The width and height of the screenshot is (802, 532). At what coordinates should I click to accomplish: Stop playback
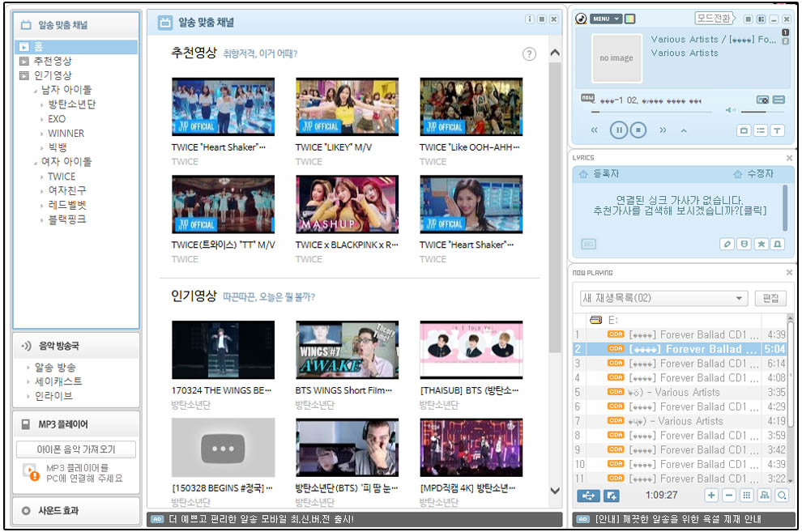pos(638,130)
